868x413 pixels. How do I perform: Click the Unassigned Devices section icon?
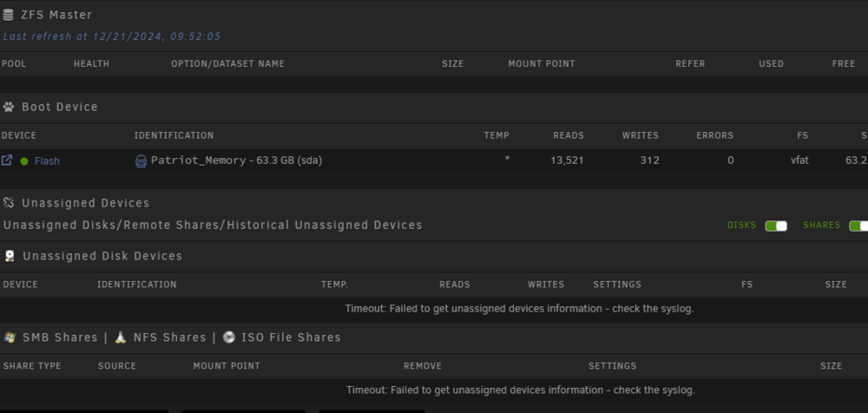(9, 203)
